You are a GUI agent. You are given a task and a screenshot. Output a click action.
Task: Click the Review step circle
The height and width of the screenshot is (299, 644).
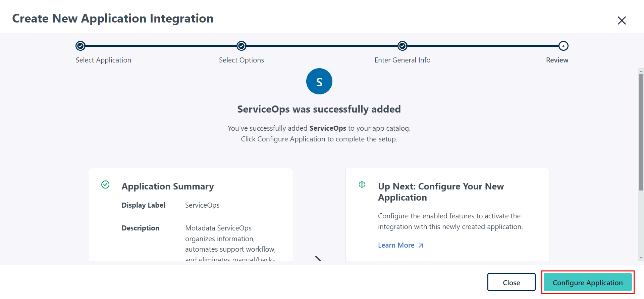point(563,46)
